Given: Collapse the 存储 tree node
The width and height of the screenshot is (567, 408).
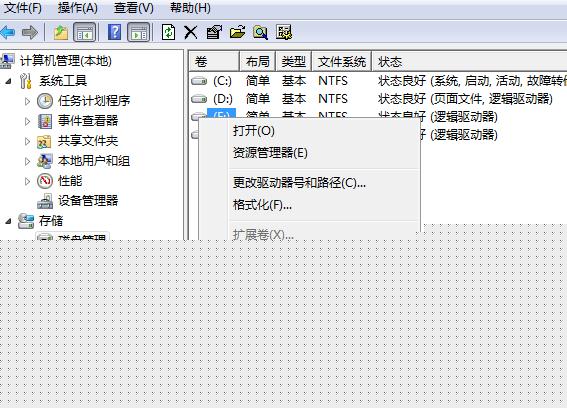Looking at the screenshot, I should 9,221.
